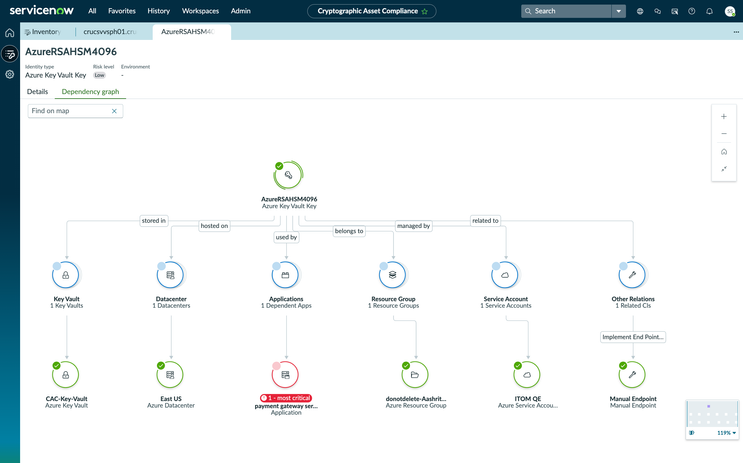Clear the Find on map field
Viewport: 743px width, 463px height.
pyautogui.click(x=114, y=111)
